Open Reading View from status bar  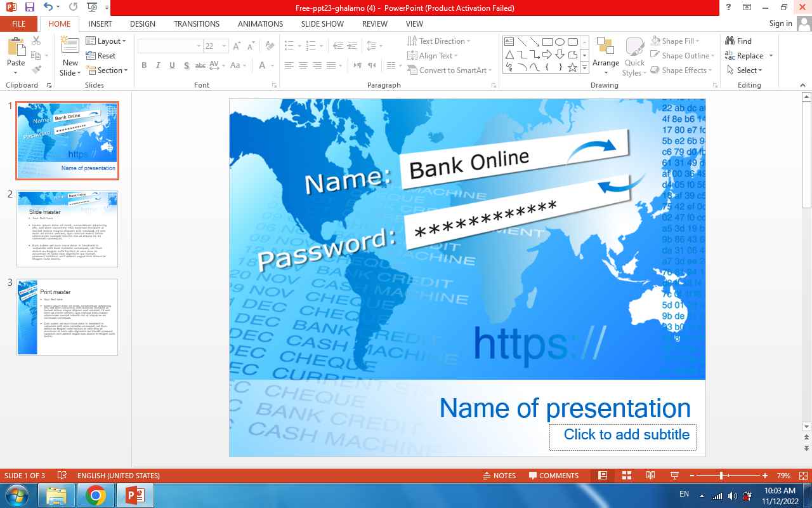coord(650,476)
